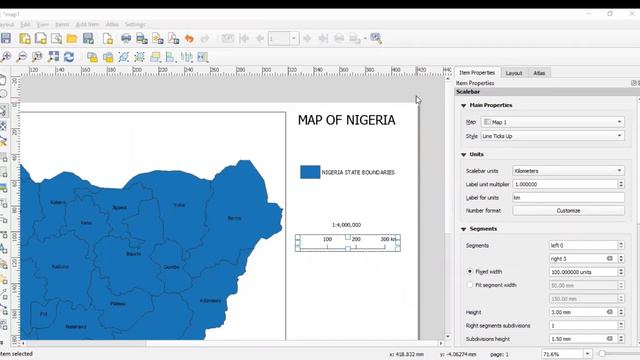Click the Lock Selected Items icon
The image size is (640, 360).
coord(92,57)
